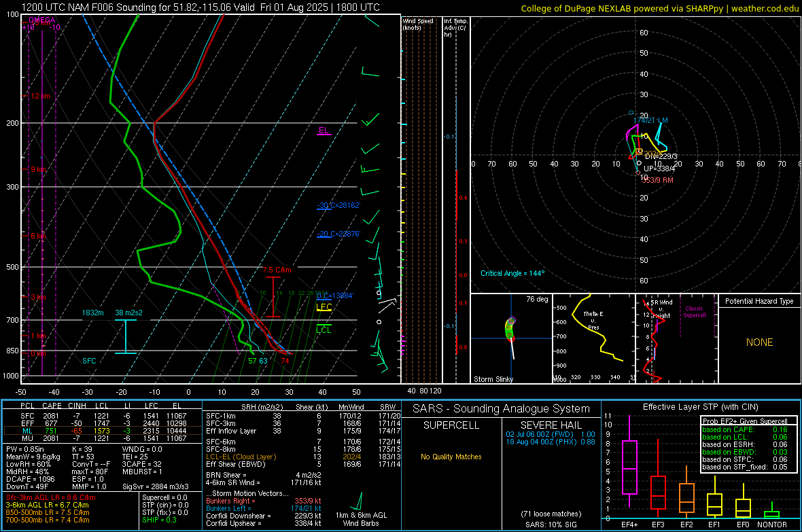Click the surface temperature value 74
The image size is (802, 532).
tap(285, 361)
